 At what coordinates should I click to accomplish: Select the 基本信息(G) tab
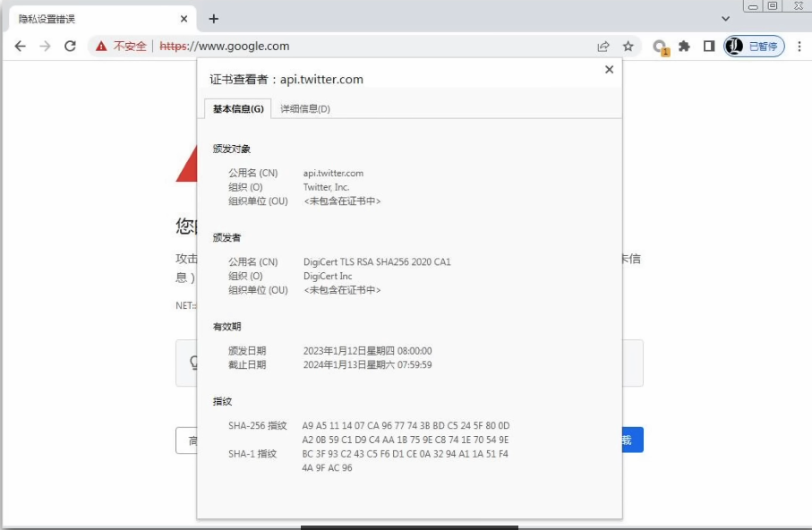[238, 108]
